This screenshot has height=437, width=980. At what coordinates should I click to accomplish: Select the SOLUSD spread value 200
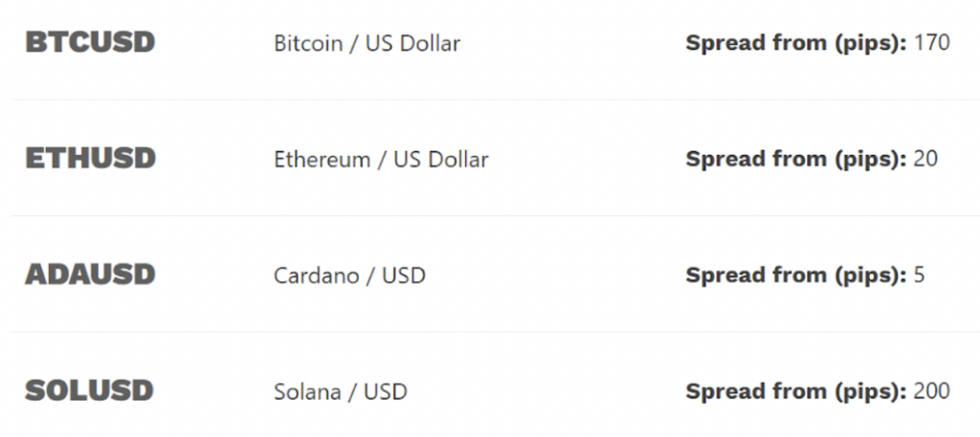pyautogui.click(x=932, y=391)
